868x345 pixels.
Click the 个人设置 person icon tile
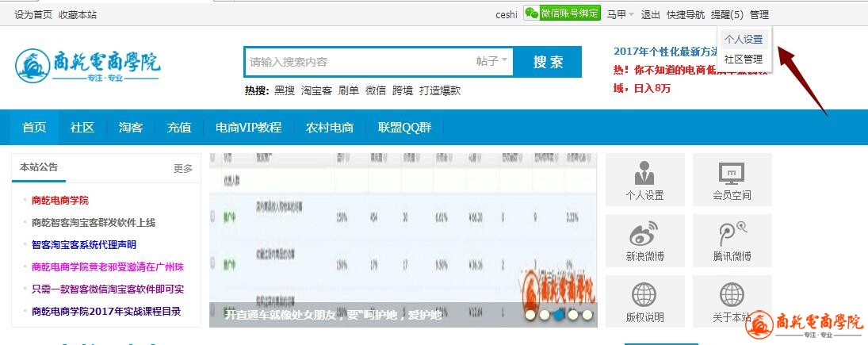click(644, 179)
